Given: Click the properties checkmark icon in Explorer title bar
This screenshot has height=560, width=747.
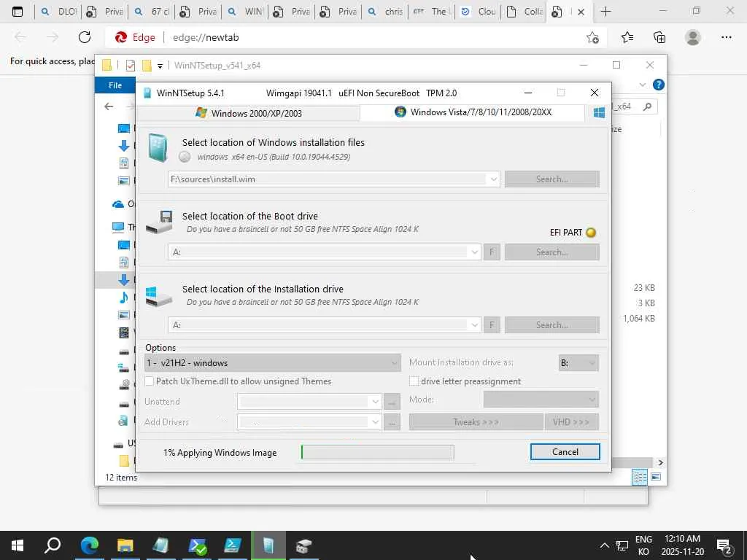Looking at the screenshot, I should click(131, 66).
